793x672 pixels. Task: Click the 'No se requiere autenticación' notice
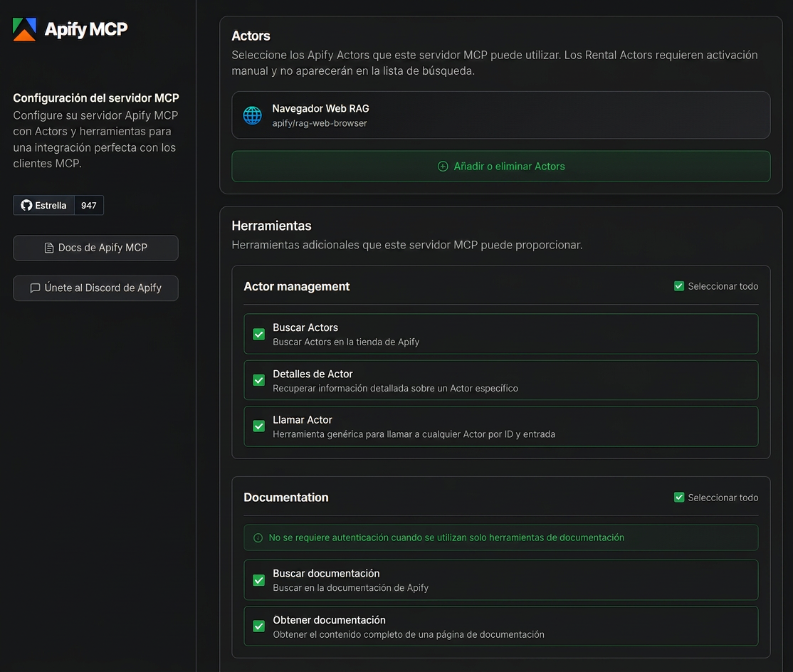[x=501, y=538]
